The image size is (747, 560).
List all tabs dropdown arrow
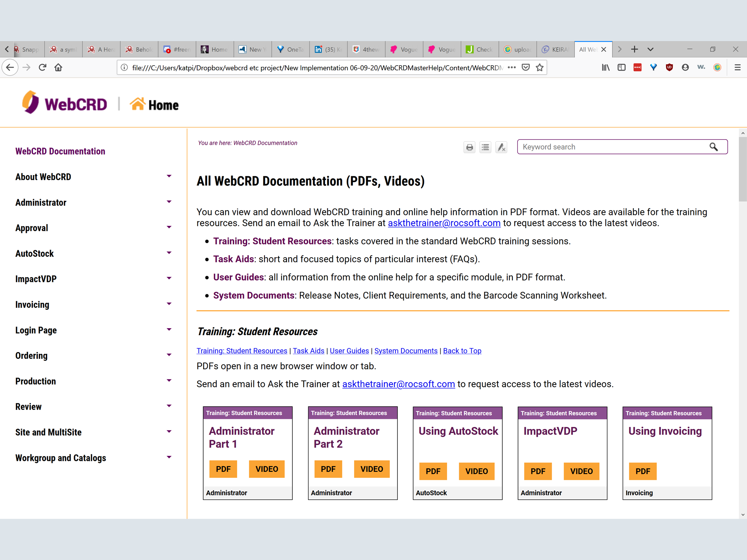point(650,49)
